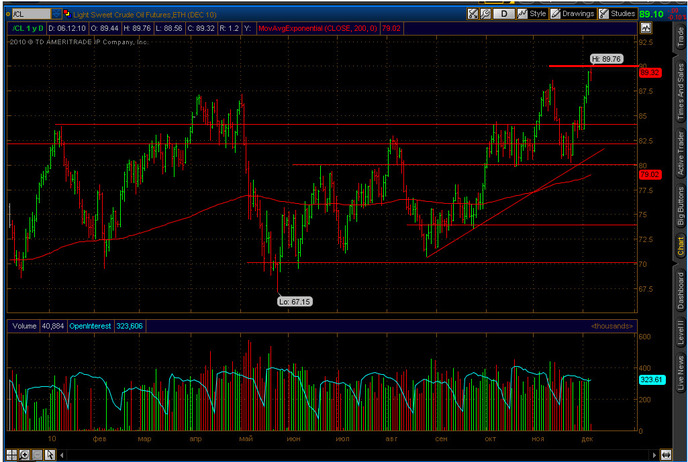Click the Volume label
Image resolution: width=688 pixels, height=462 pixels.
point(24,326)
